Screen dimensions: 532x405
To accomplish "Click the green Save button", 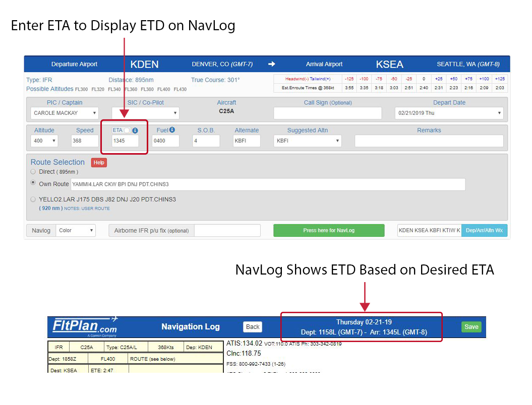I will point(471,327).
